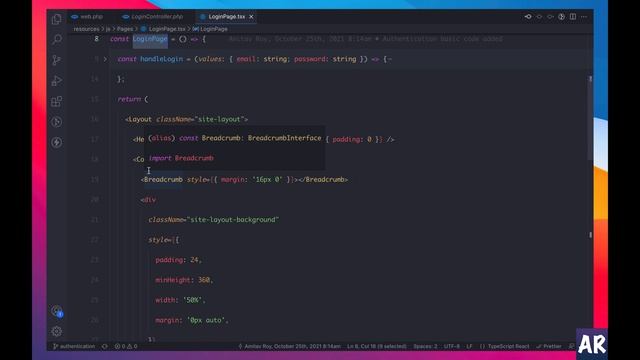Open the Search view in activity bar

pyautogui.click(x=57, y=40)
